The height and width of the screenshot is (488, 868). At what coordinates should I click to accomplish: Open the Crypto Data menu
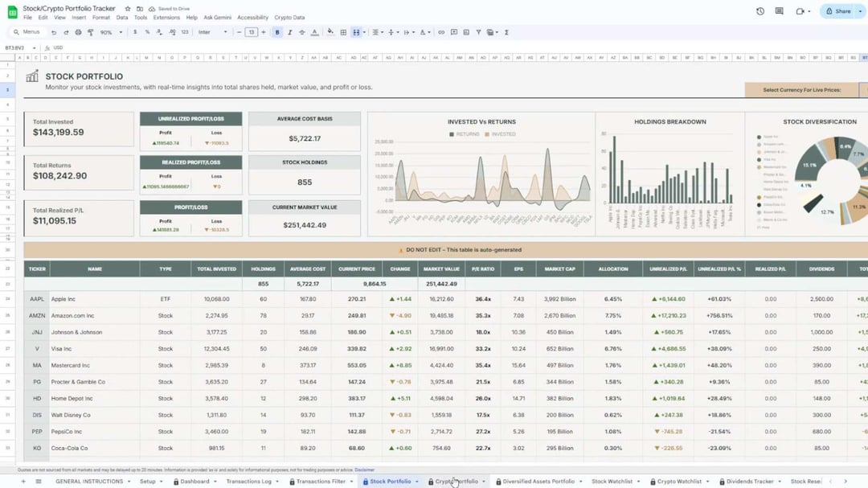point(289,17)
